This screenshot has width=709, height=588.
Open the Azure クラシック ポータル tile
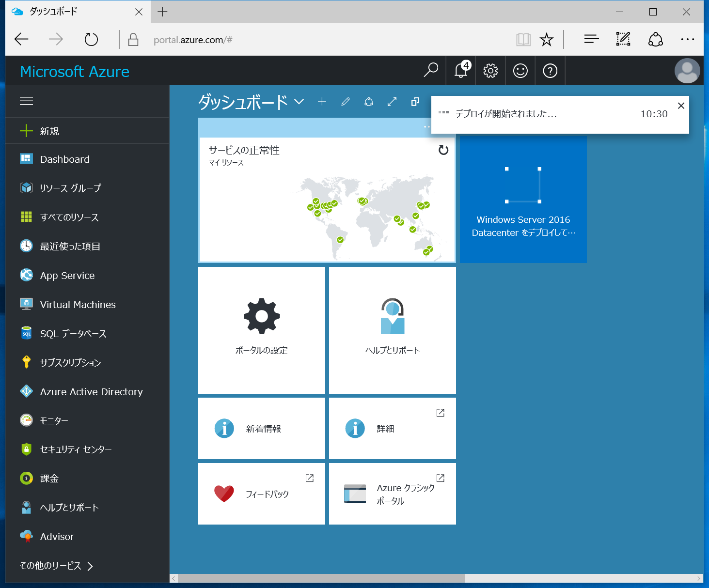click(393, 494)
